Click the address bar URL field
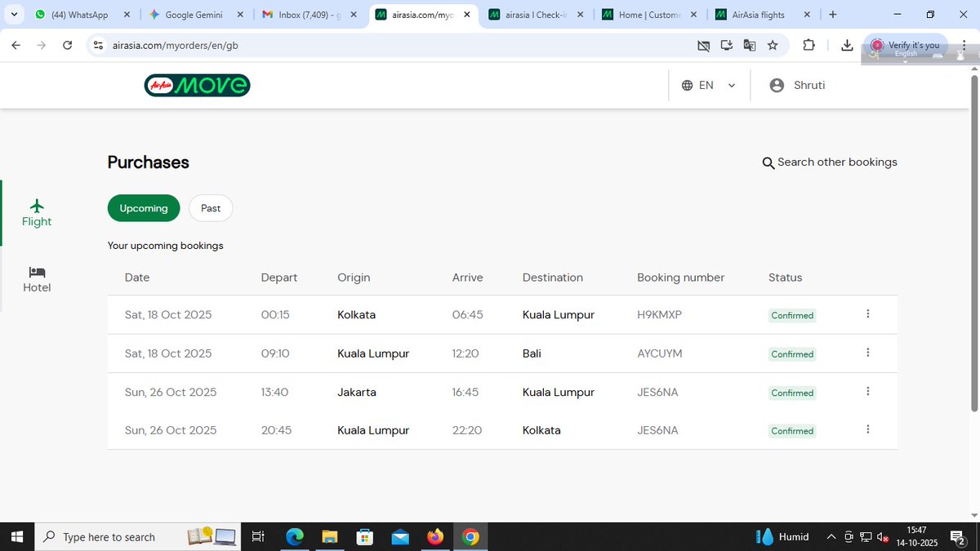 392,46
